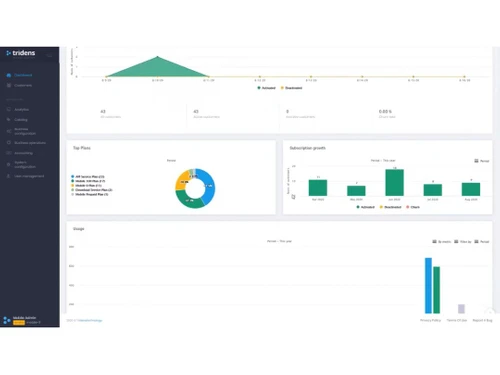This screenshot has height=375, width=500.
Task: Open the Mobile Admin user profile
Action: (x=24, y=318)
